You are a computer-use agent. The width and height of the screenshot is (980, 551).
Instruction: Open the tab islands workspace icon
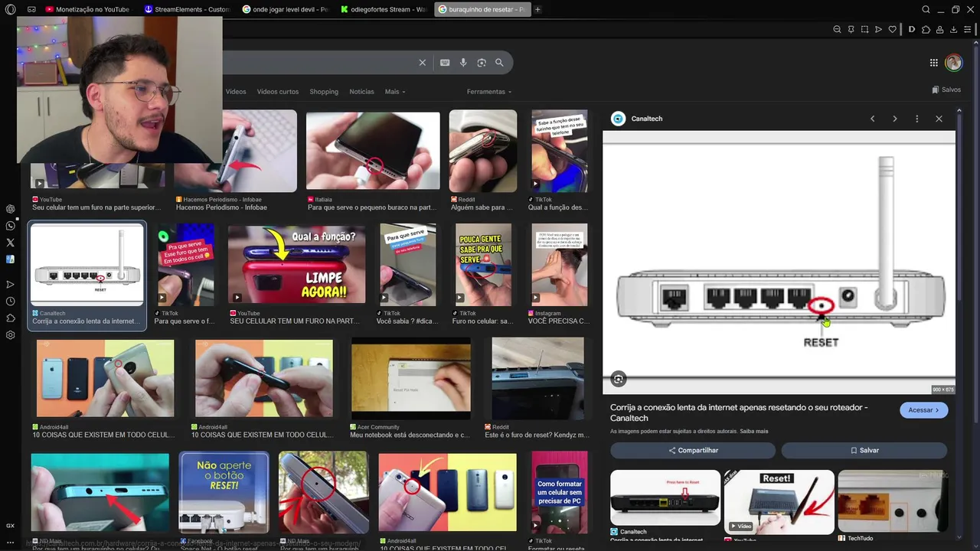click(31, 10)
